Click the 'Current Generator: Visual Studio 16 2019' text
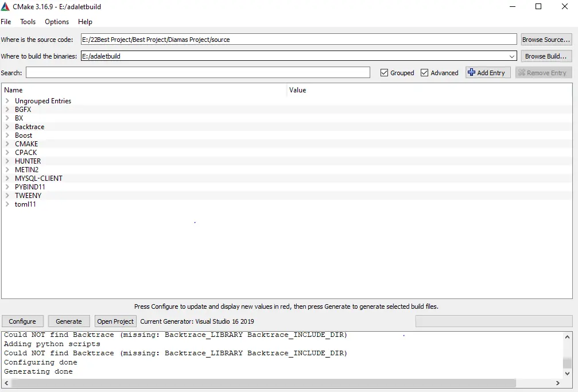The image size is (578, 392). click(x=197, y=321)
